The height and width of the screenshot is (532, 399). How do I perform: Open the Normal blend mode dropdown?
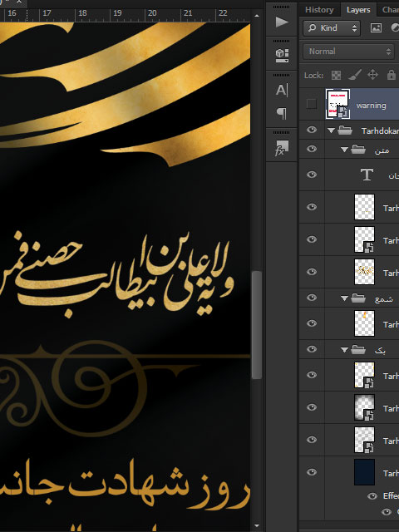[349, 52]
